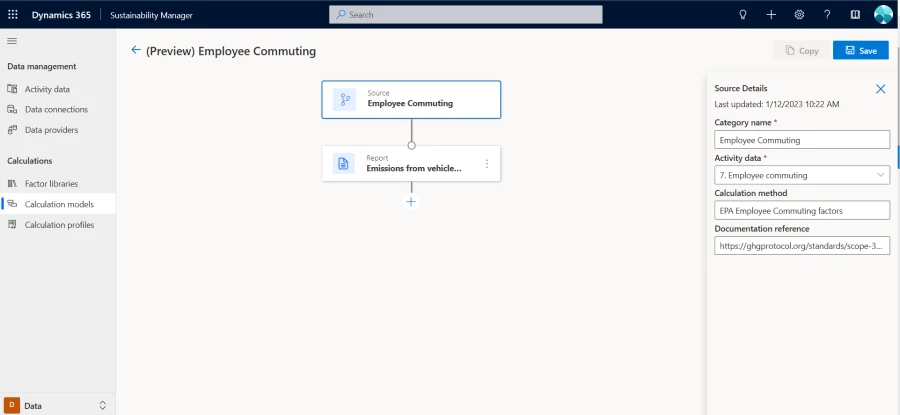Click the Source Details heading
Image resolution: width=900 pixels, height=415 pixels.
[740, 88]
